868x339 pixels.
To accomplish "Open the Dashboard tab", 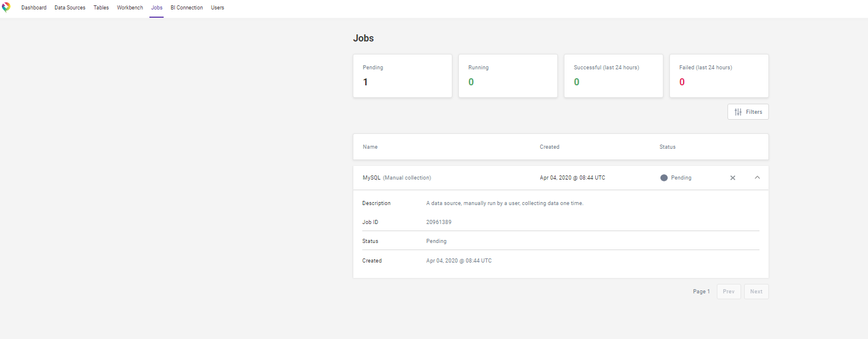I will click(34, 8).
